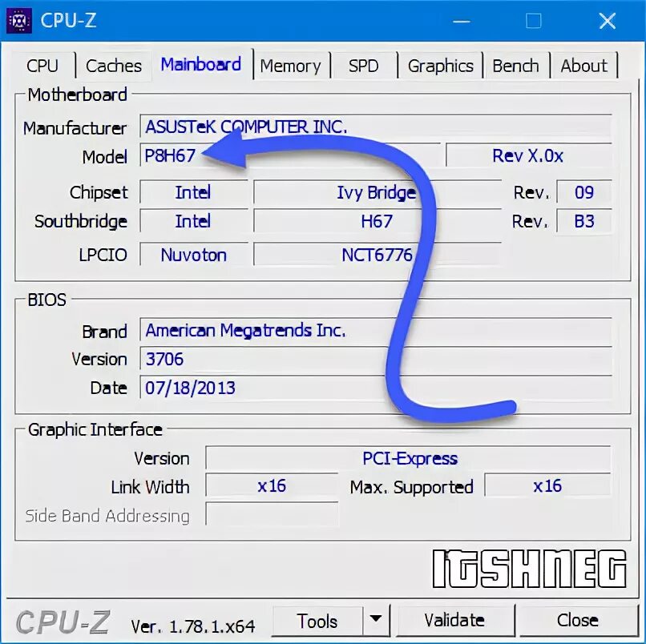Open the Caches tab
This screenshot has height=644, width=646.
pos(114,66)
